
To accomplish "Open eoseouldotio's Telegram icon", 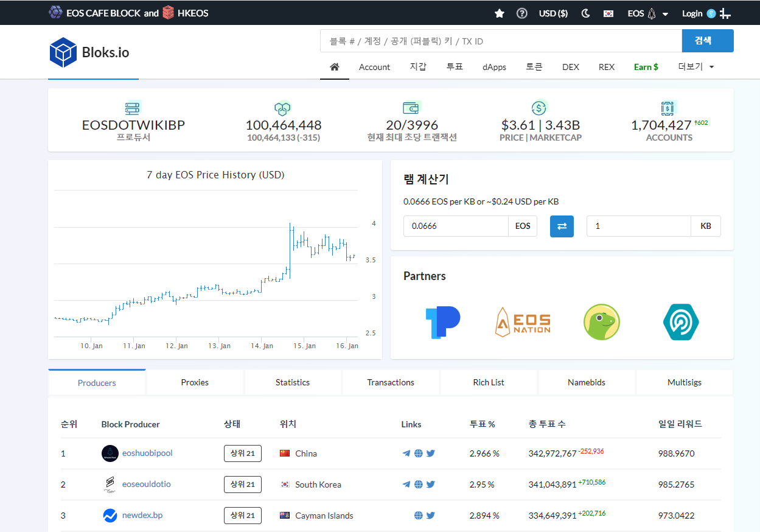I will [406, 484].
